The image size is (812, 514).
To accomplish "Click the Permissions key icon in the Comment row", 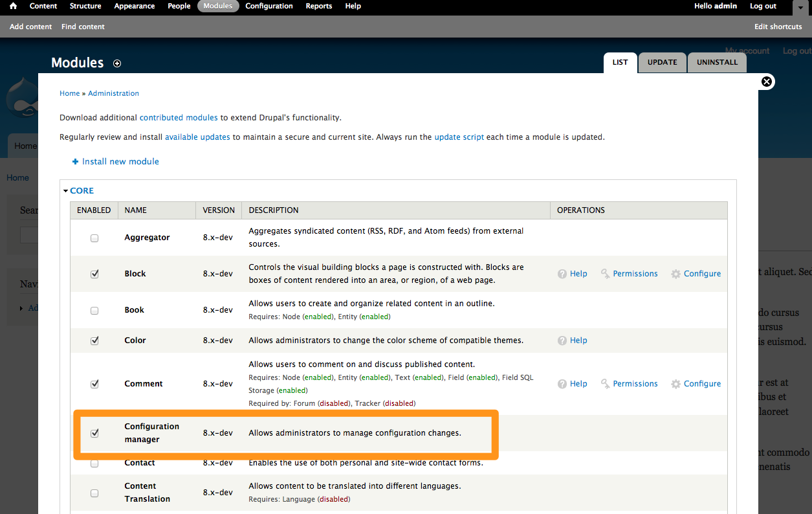I will pyautogui.click(x=606, y=384).
